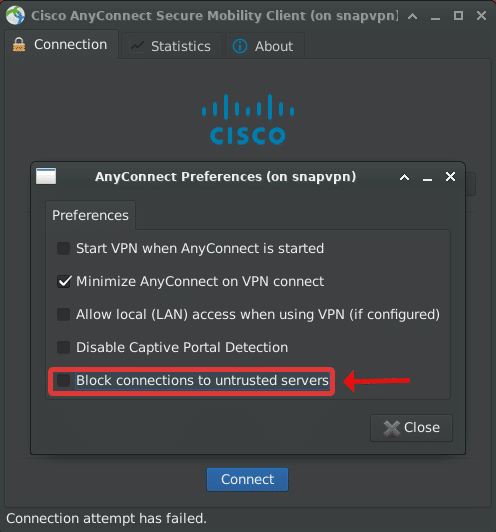Click the X icon on Close button
This screenshot has width=496, height=532.
click(392, 428)
